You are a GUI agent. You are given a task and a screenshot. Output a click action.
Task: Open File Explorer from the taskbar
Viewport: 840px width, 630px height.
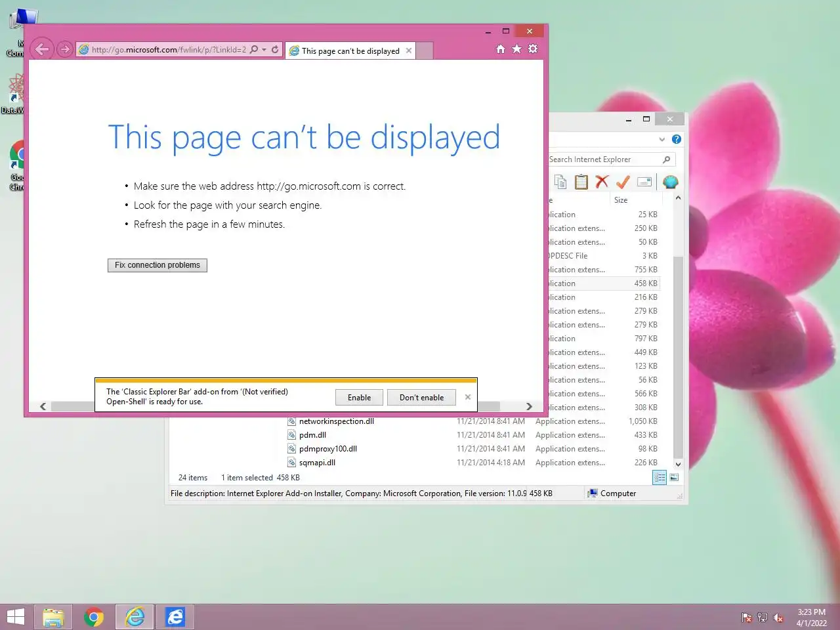click(x=53, y=617)
